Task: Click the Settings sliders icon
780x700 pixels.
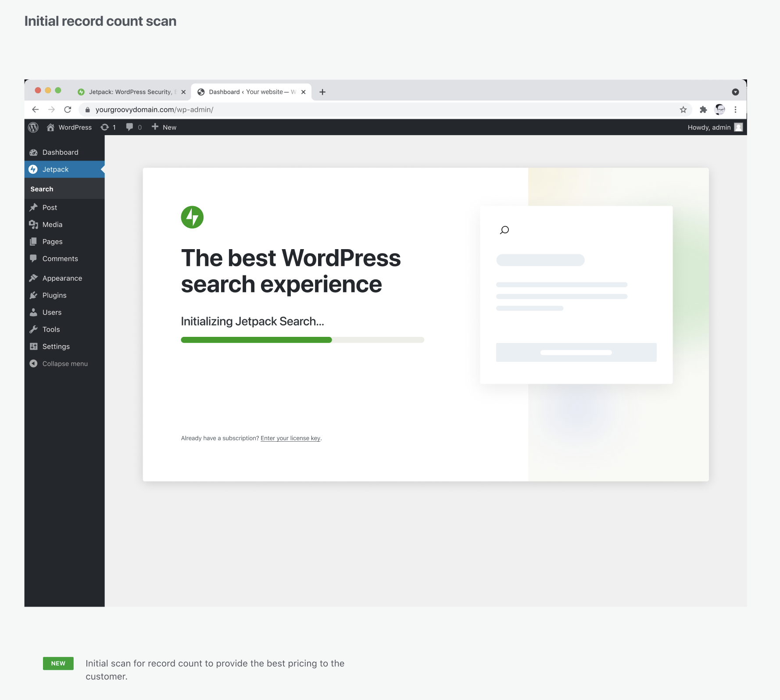Action: (x=33, y=346)
